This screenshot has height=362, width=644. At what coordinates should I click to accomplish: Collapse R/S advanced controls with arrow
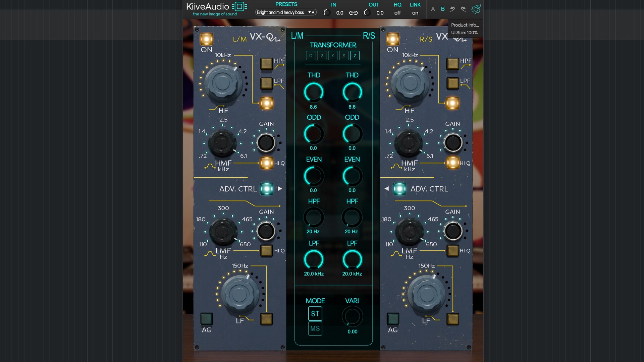(386, 189)
